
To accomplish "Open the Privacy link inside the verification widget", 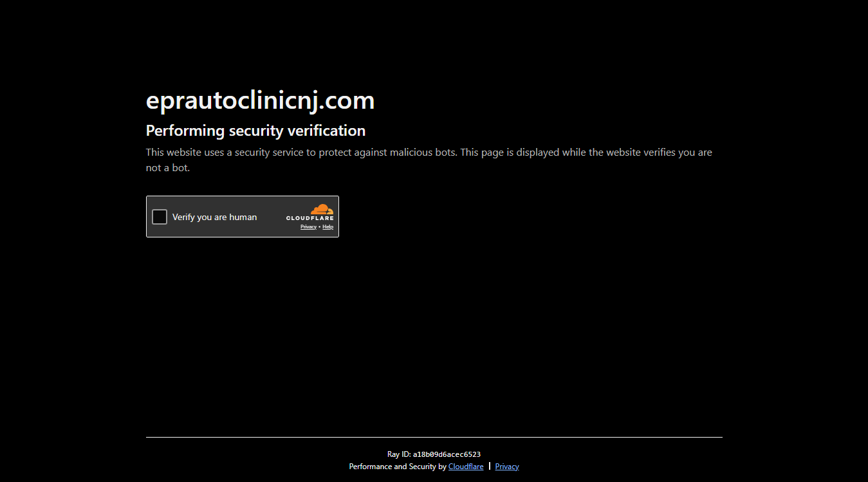I will tap(308, 227).
